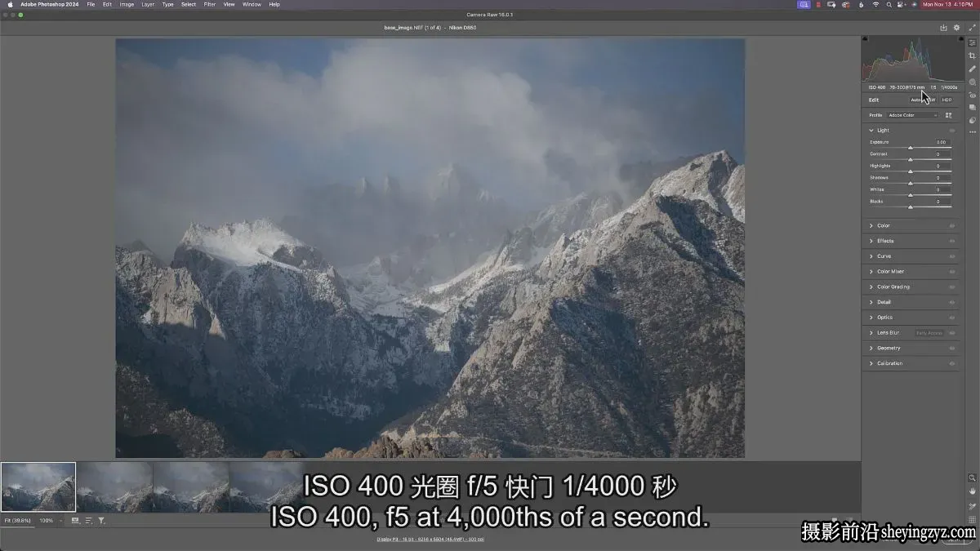The height and width of the screenshot is (551, 980).
Task: Toggle visibility eye for Color Grading
Action: coord(951,287)
